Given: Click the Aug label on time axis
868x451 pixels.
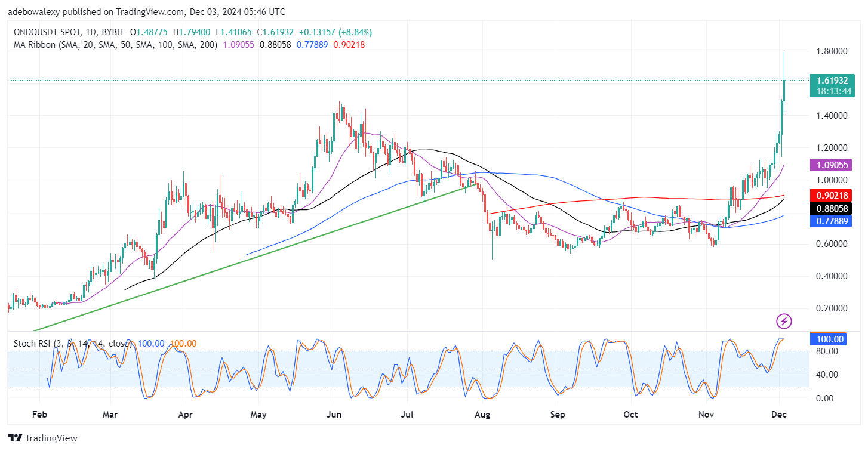Looking at the screenshot, I should [x=482, y=414].
